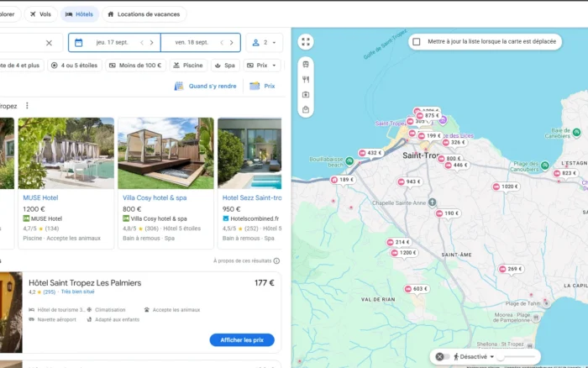Click the MUSE Hotel title link
The image size is (588, 368).
pos(40,197)
